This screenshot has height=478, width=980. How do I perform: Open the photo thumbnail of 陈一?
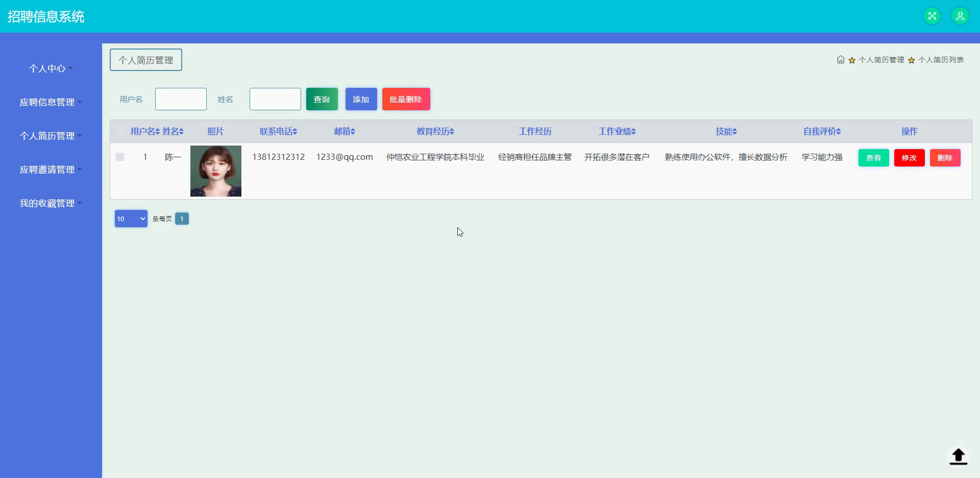coord(216,171)
